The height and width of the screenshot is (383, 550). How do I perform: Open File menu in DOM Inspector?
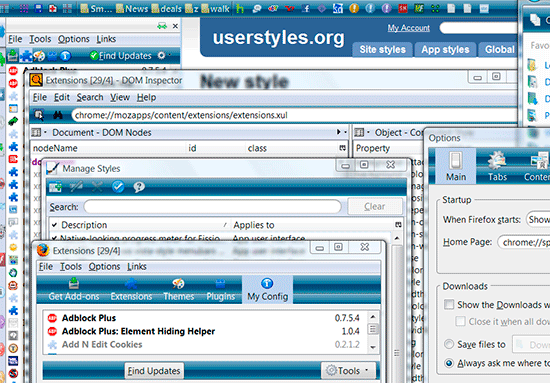click(40, 97)
